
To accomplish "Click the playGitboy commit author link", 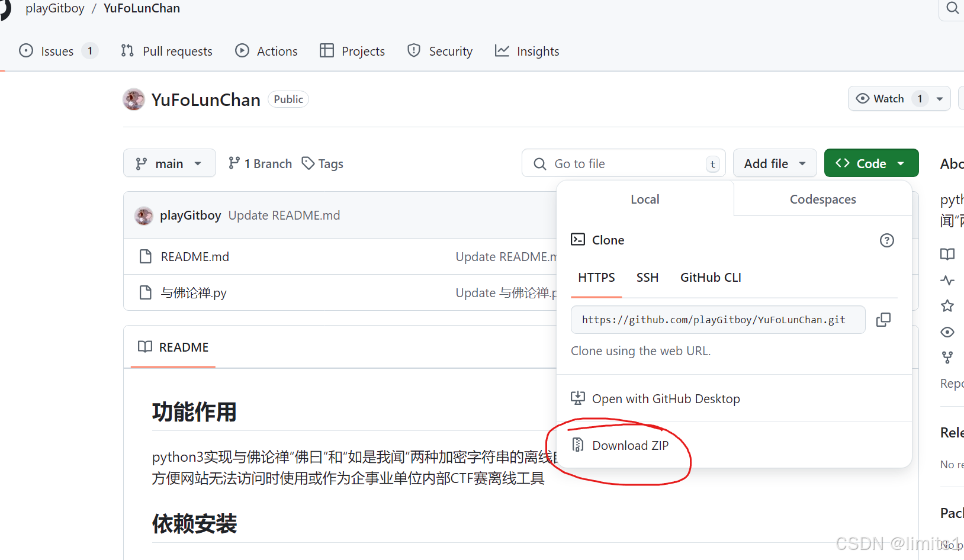I will [190, 215].
